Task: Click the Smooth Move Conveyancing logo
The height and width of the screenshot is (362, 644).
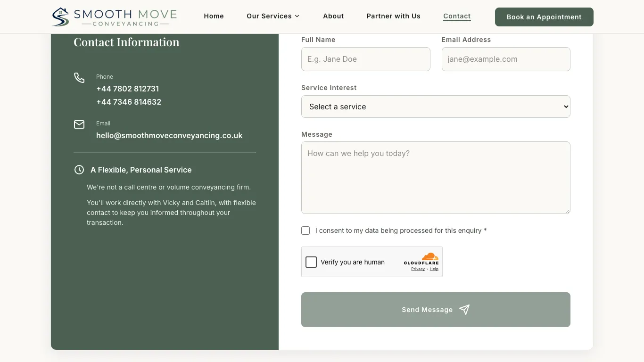Action: click(x=114, y=17)
